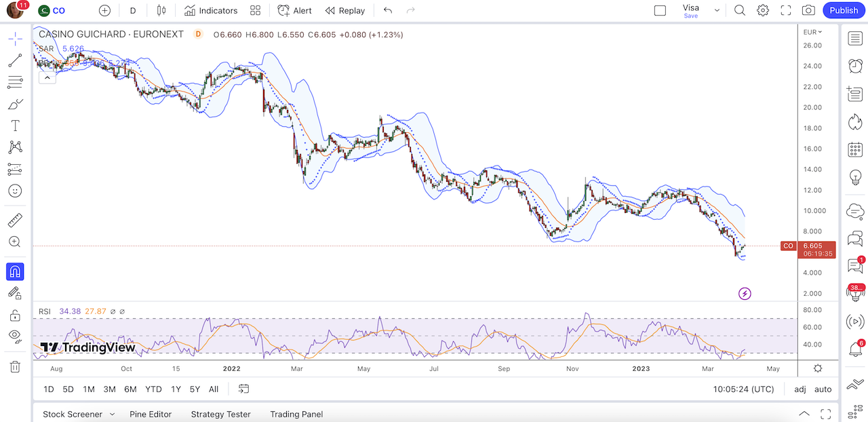Create an Alert
868x422 pixels.
(x=295, y=10)
